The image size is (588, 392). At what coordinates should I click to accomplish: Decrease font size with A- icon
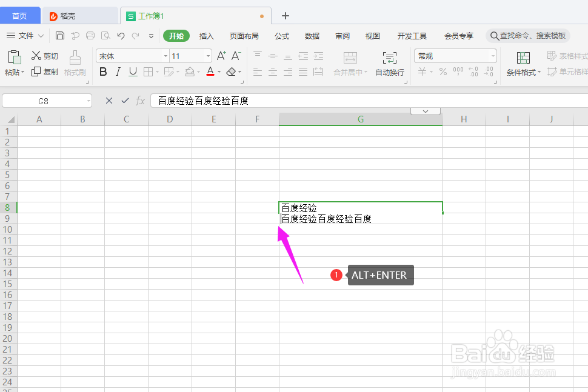236,56
